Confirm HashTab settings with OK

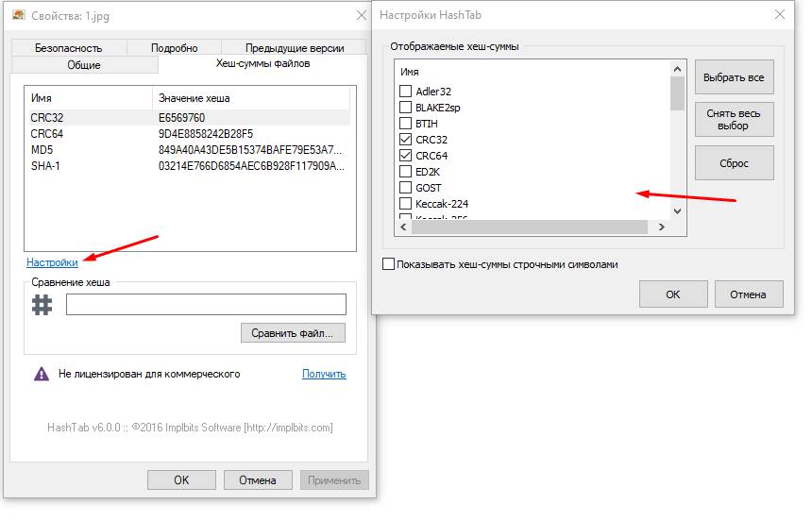pyautogui.click(x=673, y=294)
